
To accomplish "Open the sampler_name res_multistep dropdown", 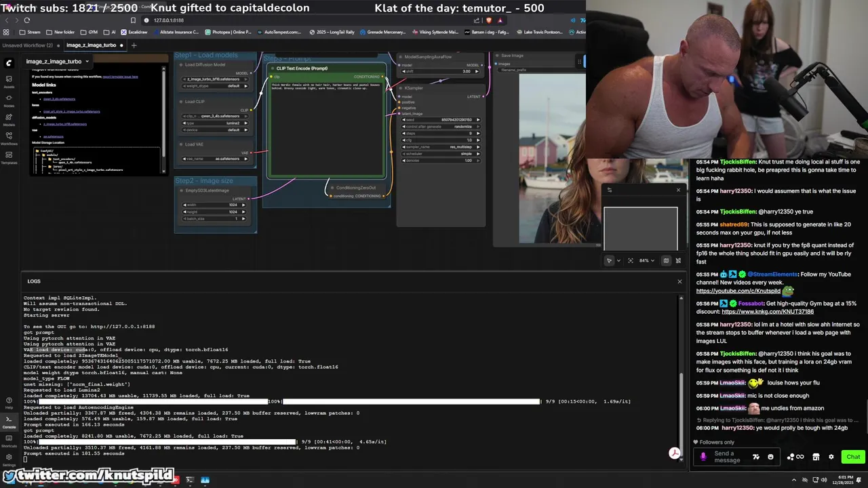I will click(441, 146).
